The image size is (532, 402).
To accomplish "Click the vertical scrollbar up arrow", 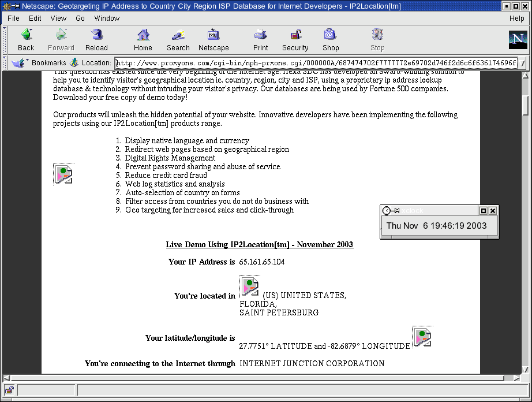I will (525, 75).
